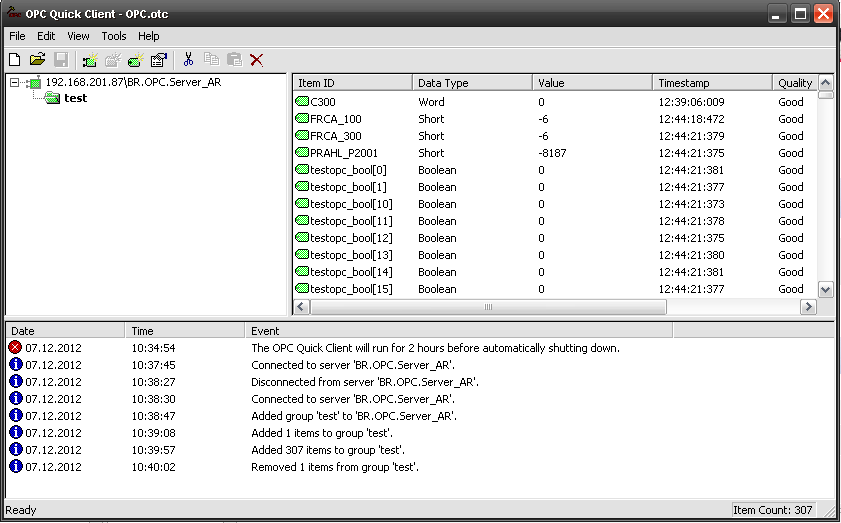
Task: Click the Cut scissors icon
Action: coord(188,60)
